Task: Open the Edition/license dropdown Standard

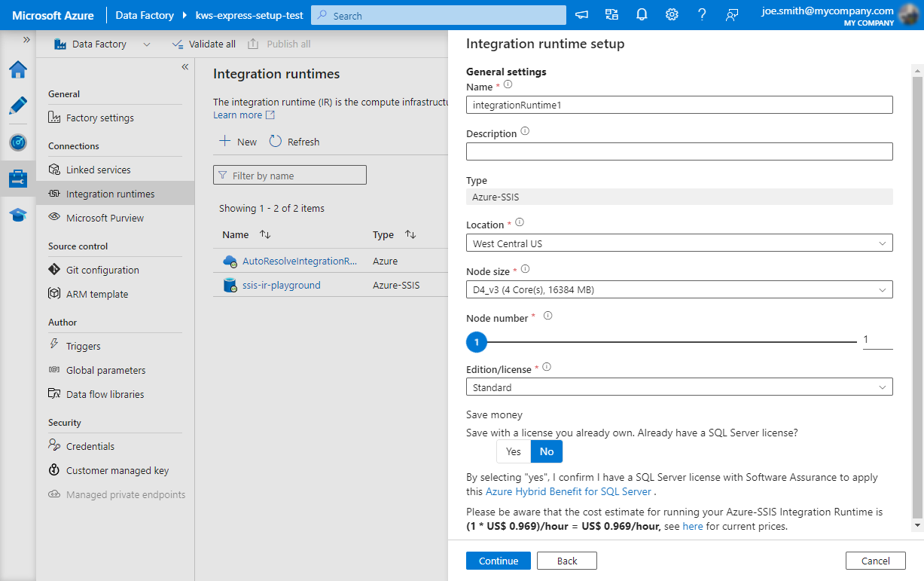Action: (679, 387)
